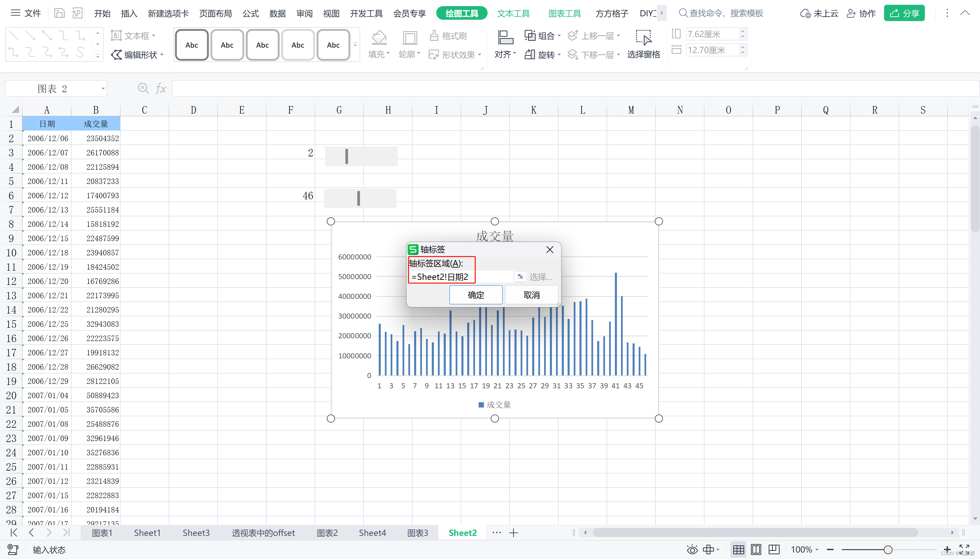Add a new sheet with plus icon
This screenshot has width=980, height=559.
(x=513, y=533)
